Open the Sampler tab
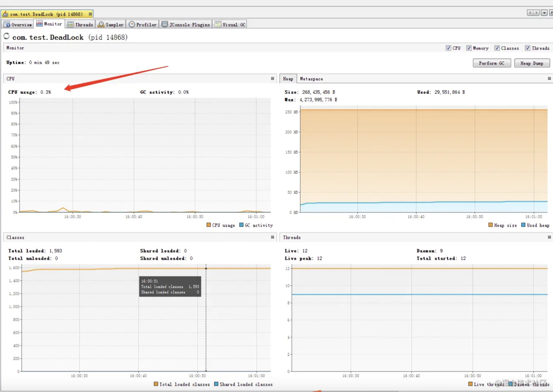Screen dimensions: 553x392 pos(110,25)
